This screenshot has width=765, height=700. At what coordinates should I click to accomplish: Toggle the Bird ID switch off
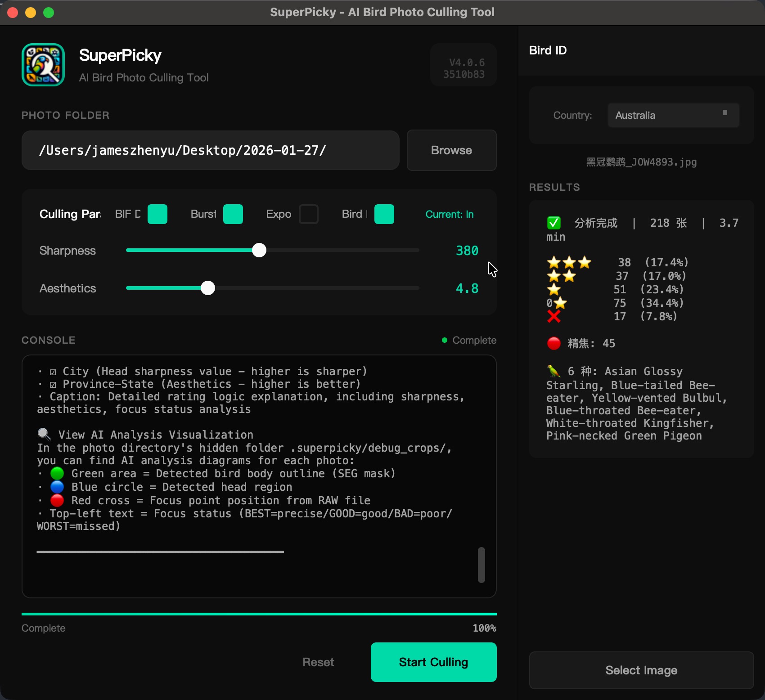pos(384,214)
